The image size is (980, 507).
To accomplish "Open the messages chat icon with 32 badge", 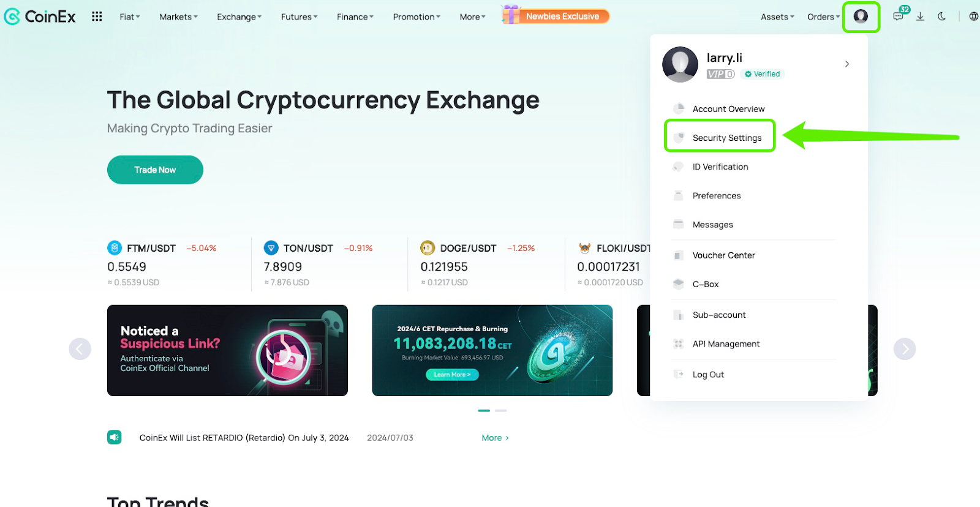I will tap(899, 16).
